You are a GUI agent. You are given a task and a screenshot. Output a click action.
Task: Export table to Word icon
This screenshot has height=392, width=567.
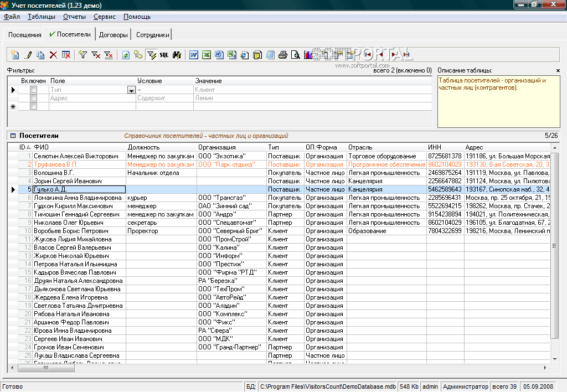coord(194,55)
